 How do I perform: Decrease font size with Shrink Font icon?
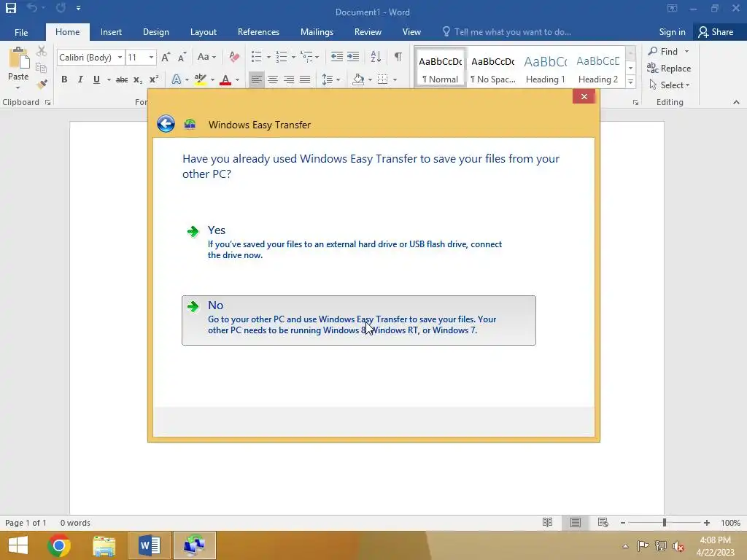182,57
